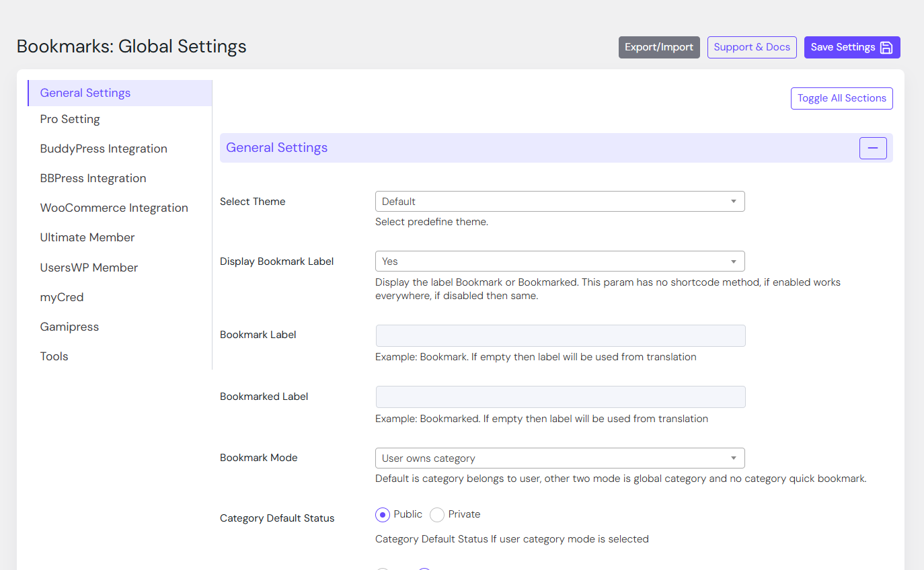Viewport: 924px width, 570px height.
Task: Switch to the UsersWP Member tab
Action: pyautogui.click(x=89, y=268)
